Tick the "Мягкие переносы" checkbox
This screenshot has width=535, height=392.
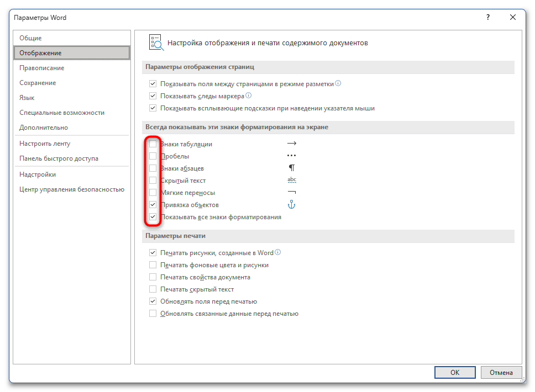(153, 193)
